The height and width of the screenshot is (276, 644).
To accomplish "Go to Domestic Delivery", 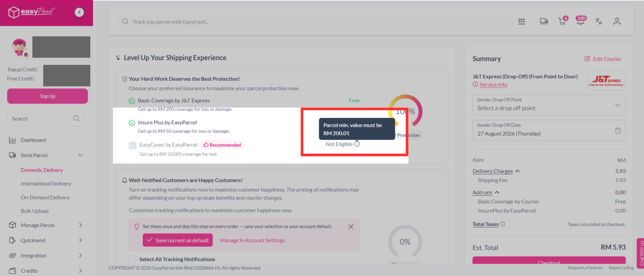I will click(42, 170).
